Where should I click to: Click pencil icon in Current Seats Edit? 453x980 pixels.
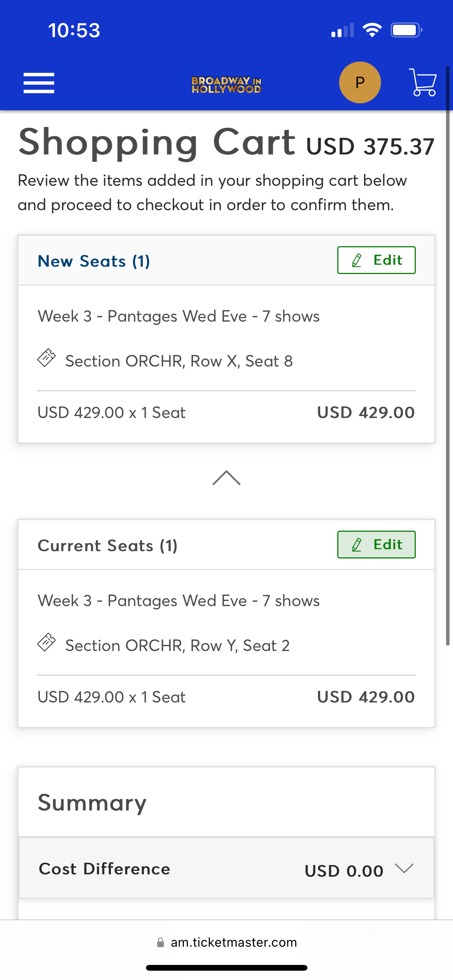pyautogui.click(x=357, y=545)
